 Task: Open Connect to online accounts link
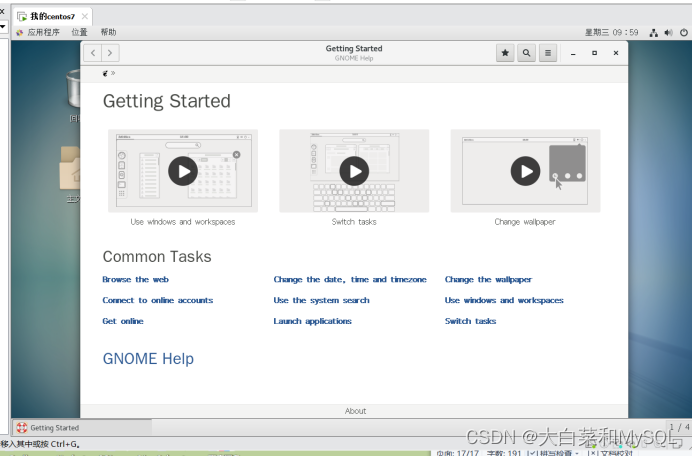click(158, 300)
